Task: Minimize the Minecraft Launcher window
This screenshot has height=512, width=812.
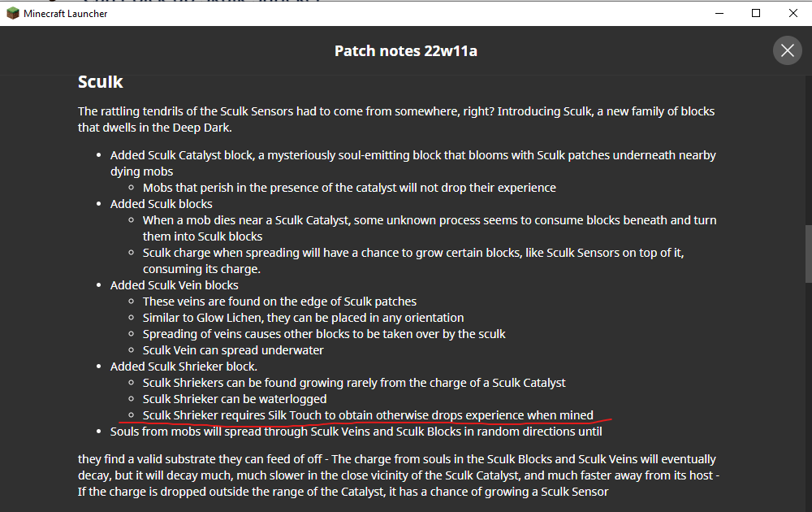Action: click(x=718, y=13)
